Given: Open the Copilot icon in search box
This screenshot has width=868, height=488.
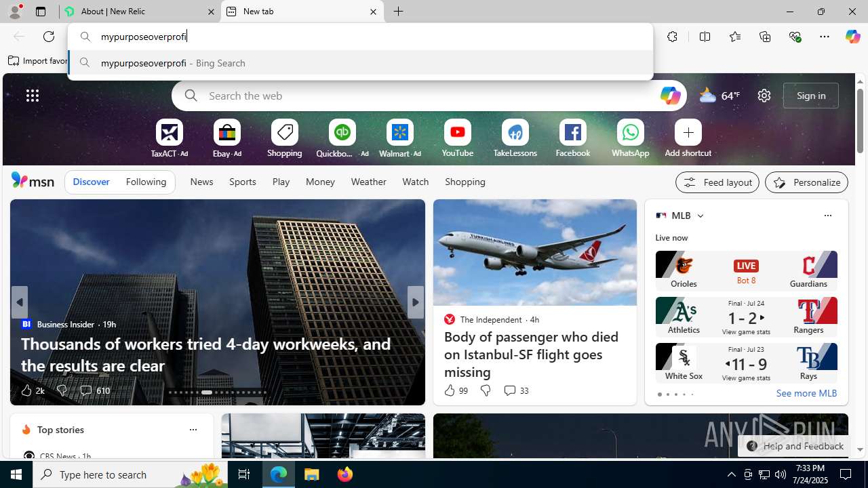Looking at the screenshot, I should pyautogui.click(x=669, y=96).
